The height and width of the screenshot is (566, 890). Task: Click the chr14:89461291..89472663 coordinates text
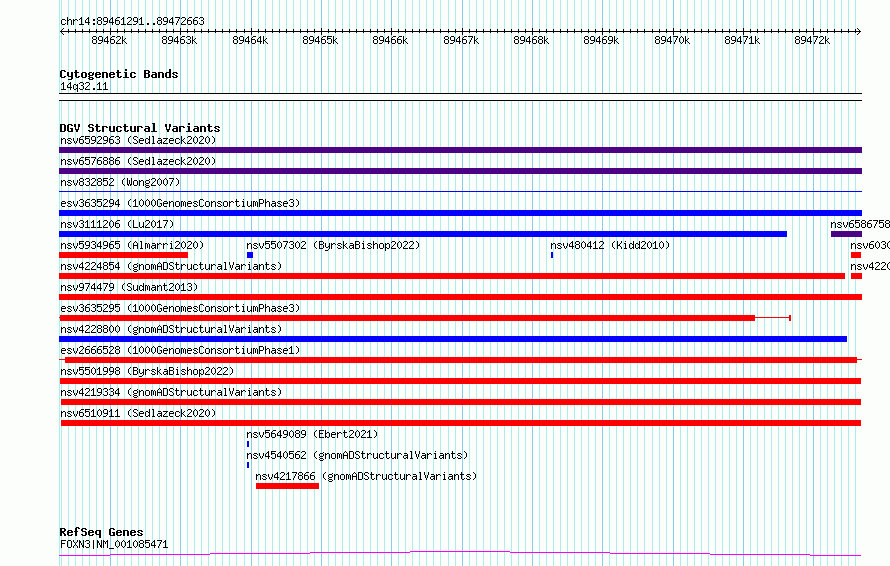[132, 22]
